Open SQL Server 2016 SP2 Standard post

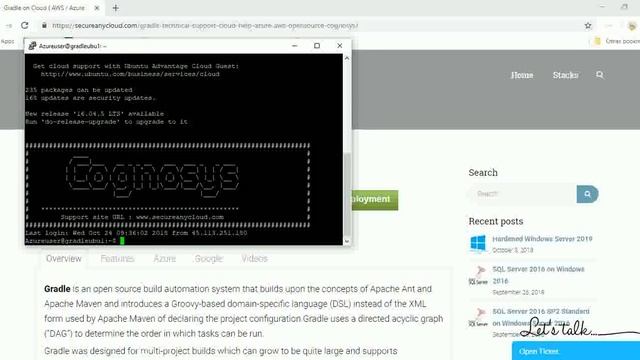(541, 317)
